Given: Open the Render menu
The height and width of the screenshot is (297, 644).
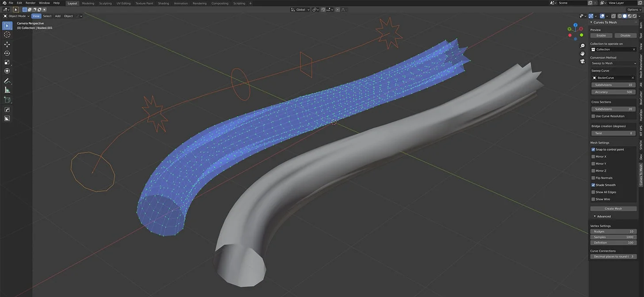Looking at the screenshot, I should tap(30, 3).
